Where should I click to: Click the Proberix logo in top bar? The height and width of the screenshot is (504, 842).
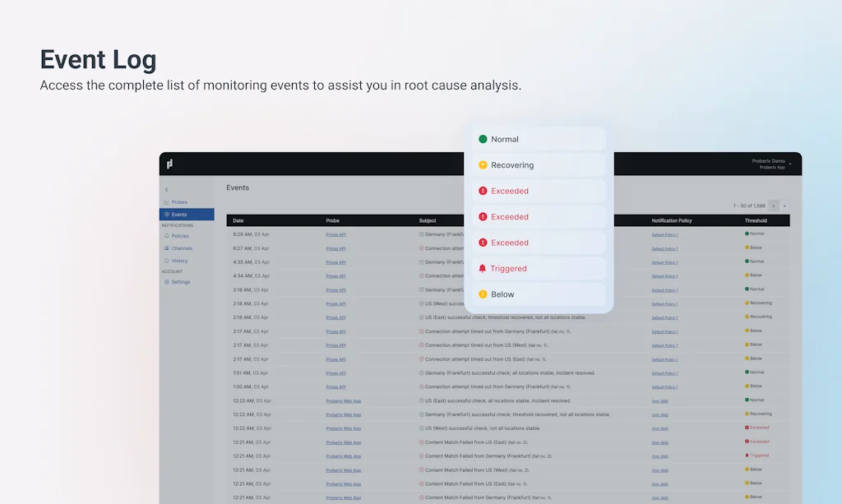pyautogui.click(x=171, y=164)
